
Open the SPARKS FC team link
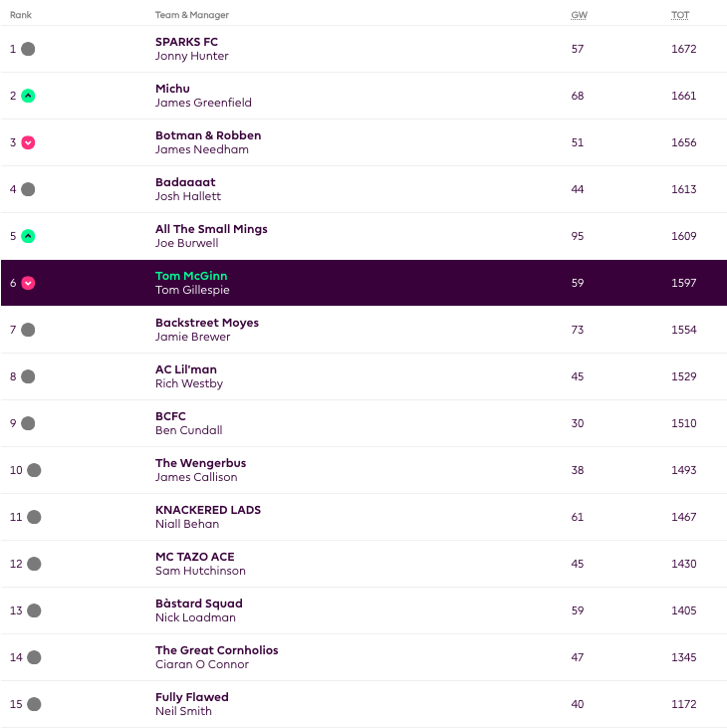186,42
